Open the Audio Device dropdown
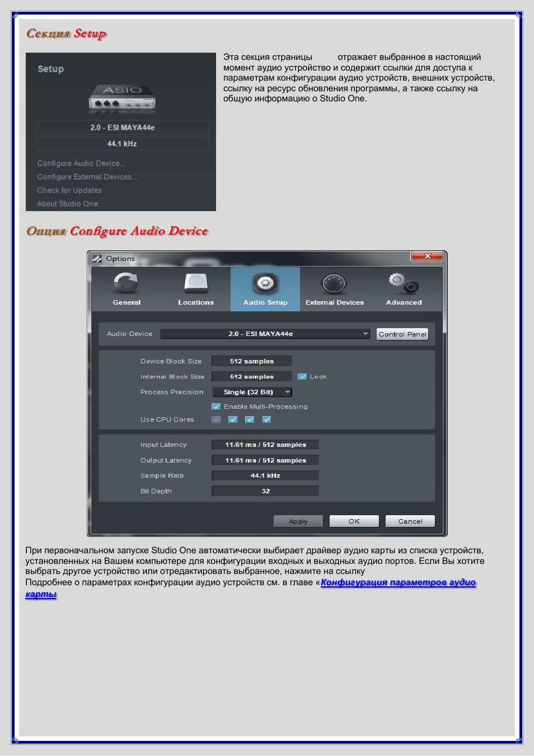 point(265,334)
